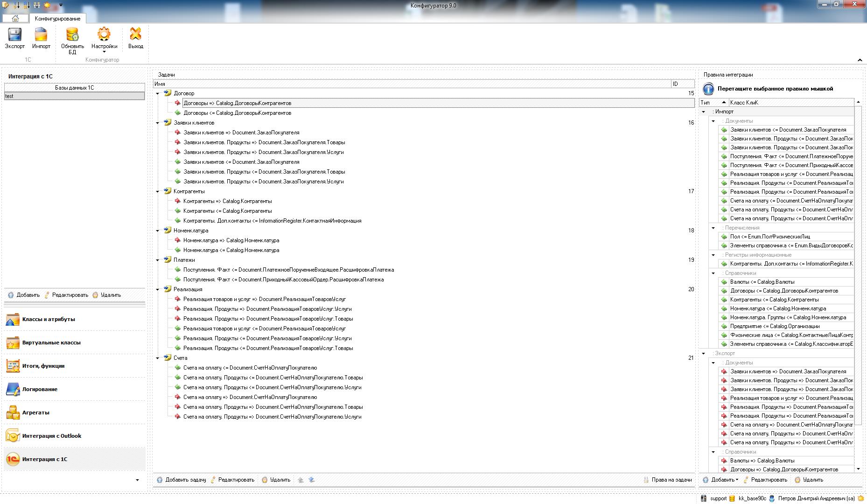Sort rules by Тип column header

pyautogui.click(x=714, y=102)
